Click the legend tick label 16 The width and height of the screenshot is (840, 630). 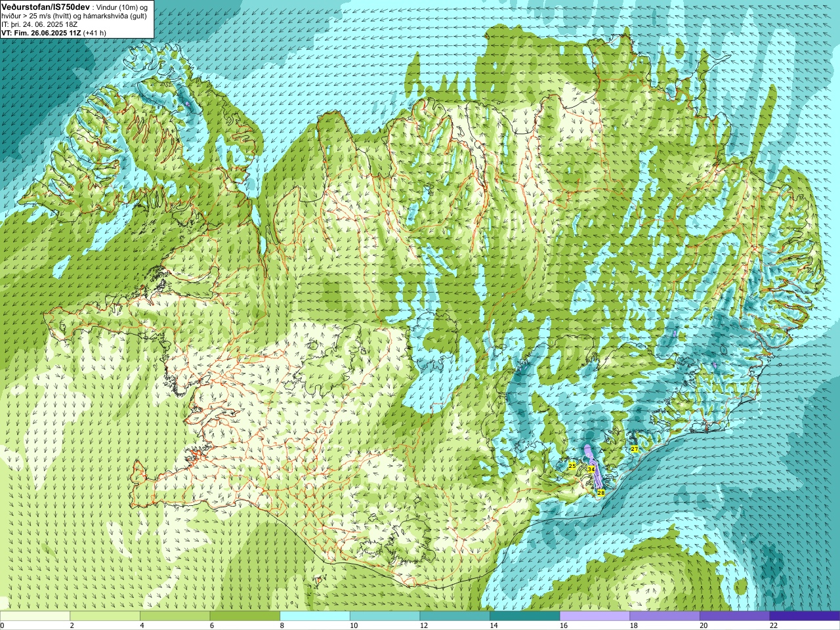coord(564,625)
